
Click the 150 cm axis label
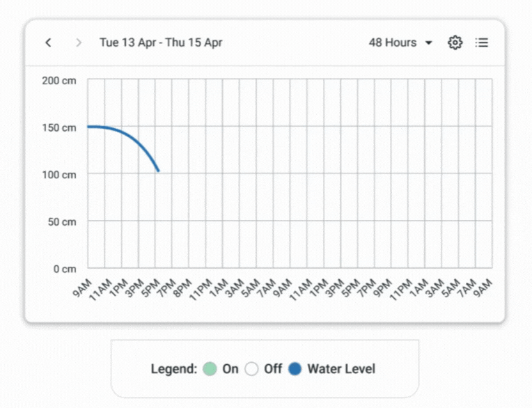point(59,127)
